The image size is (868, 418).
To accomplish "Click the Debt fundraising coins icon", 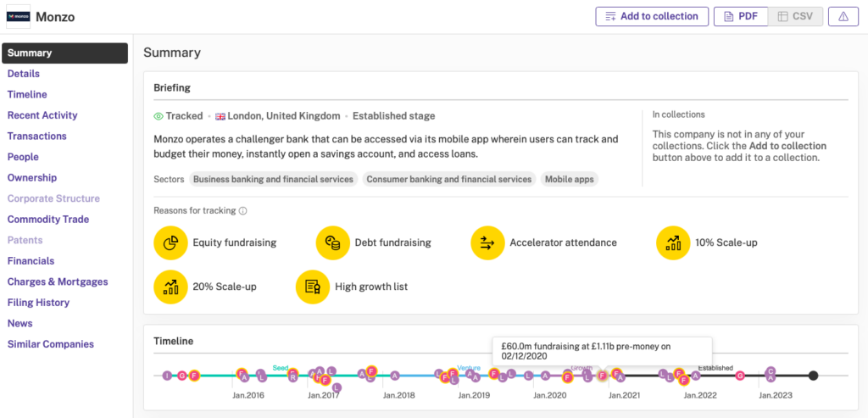I will [332, 242].
